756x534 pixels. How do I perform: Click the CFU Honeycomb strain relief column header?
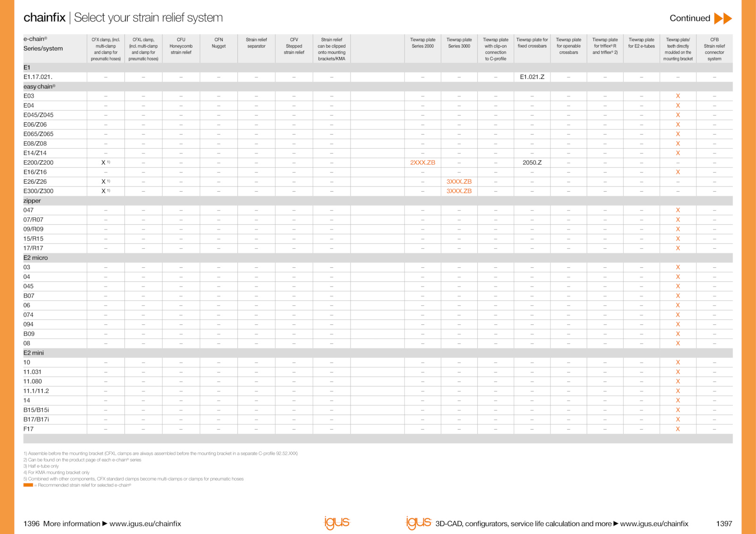click(x=181, y=46)
